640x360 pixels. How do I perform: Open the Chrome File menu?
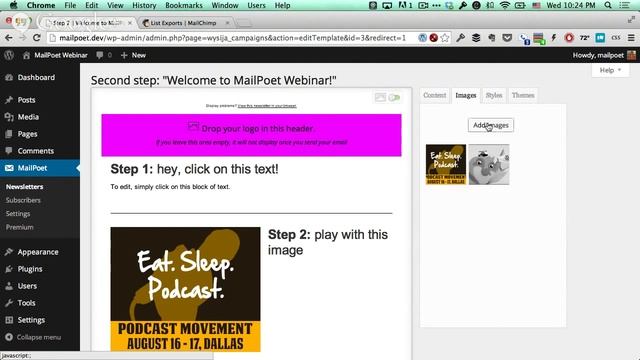pyautogui.click(x=70, y=5)
